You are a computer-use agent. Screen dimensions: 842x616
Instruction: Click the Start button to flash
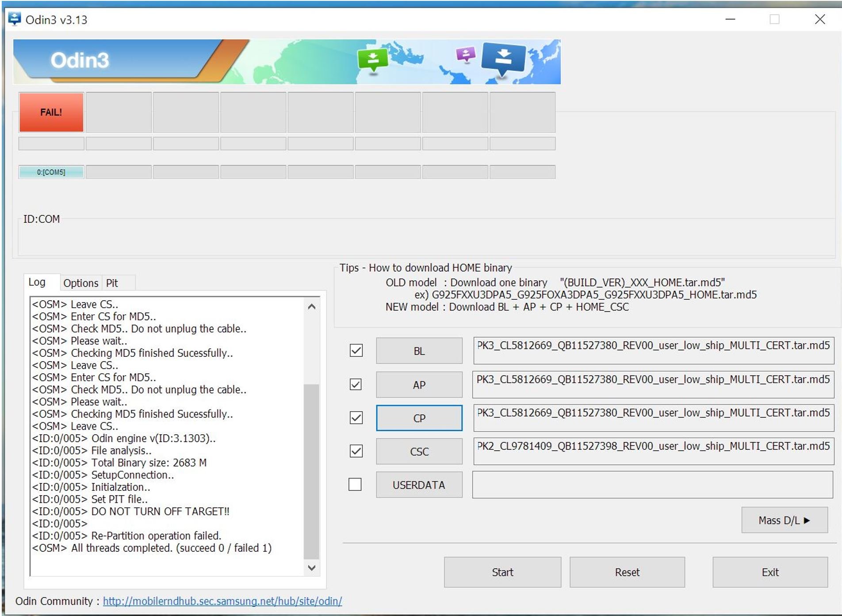(503, 572)
